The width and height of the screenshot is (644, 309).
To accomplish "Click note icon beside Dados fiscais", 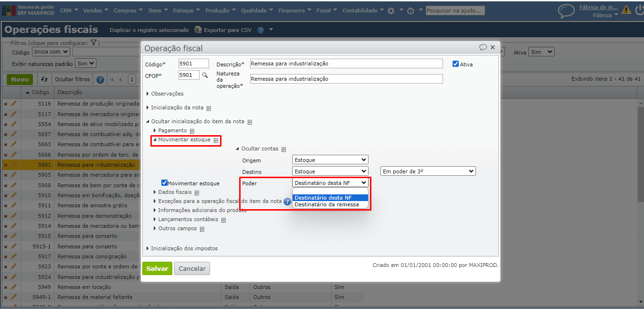I will [x=197, y=192].
